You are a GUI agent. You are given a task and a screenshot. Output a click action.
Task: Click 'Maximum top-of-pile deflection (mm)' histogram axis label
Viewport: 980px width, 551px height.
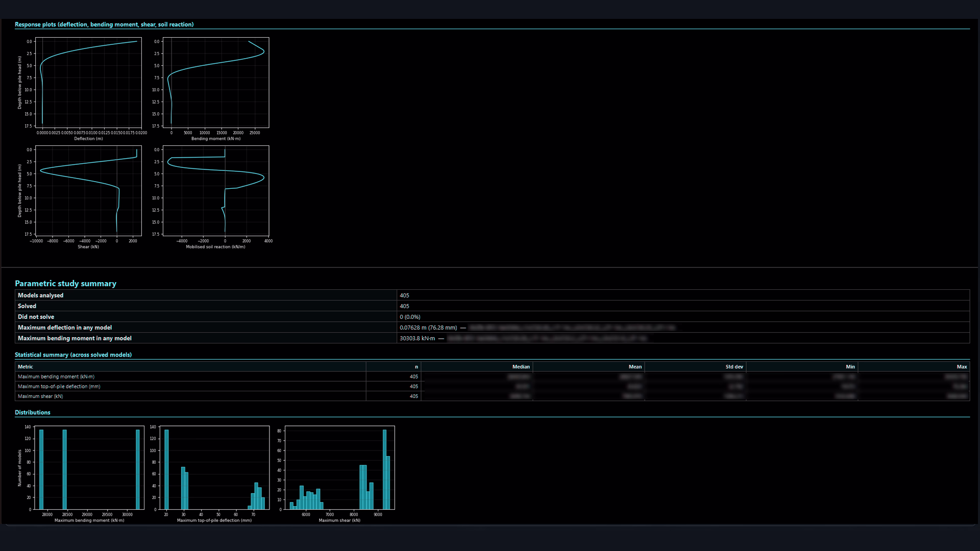point(214,521)
